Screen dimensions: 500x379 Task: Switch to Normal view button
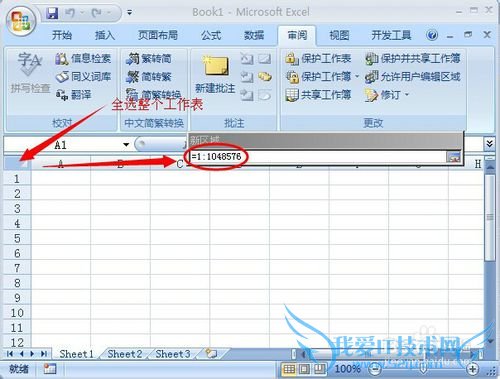click(289, 369)
